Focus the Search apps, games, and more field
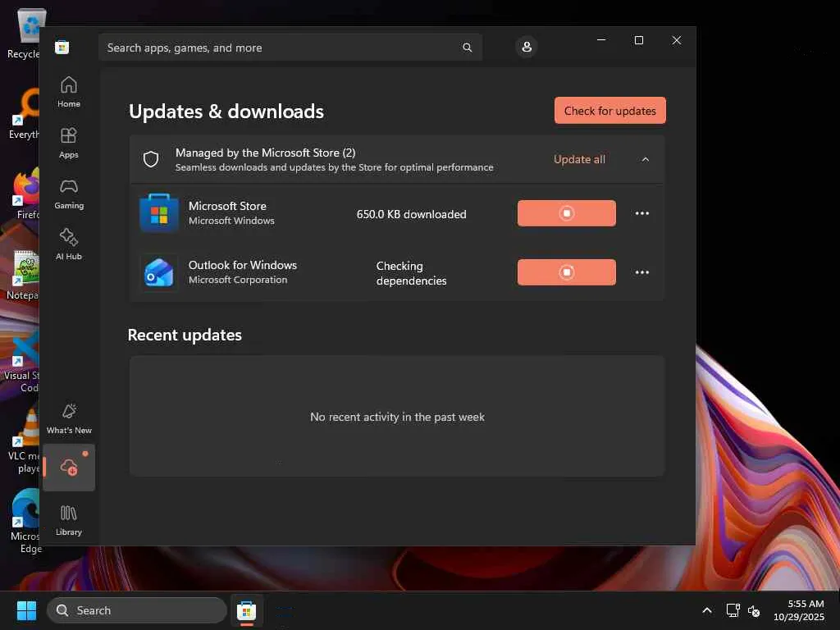 point(290,48)
